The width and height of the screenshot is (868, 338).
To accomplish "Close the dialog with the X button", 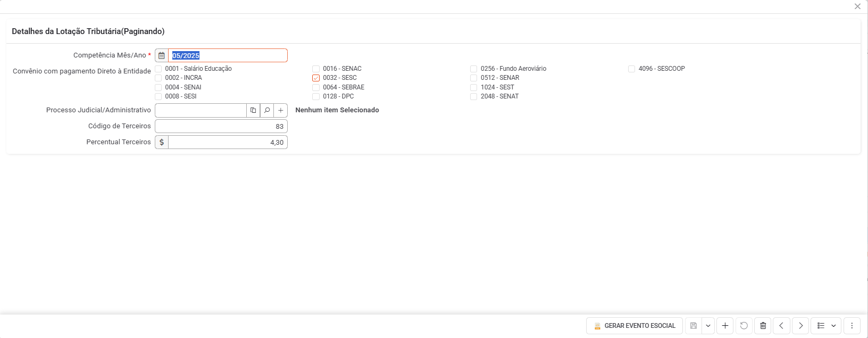I will (x=857, y=6).
